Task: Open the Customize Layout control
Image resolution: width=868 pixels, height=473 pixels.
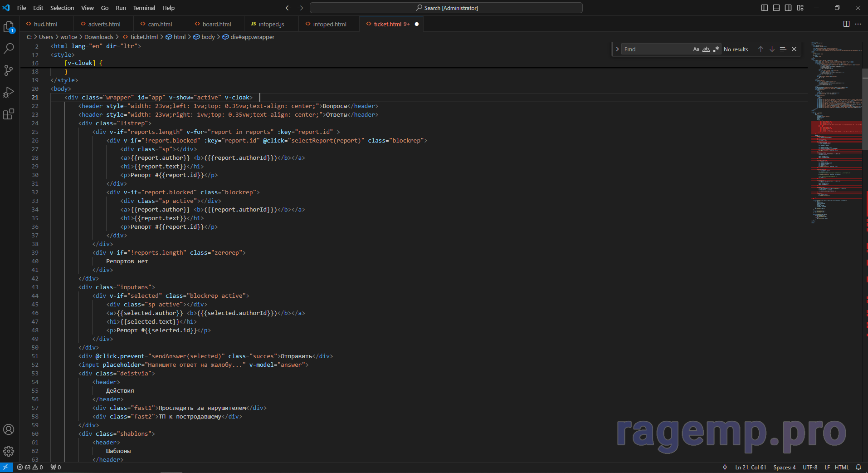Action: click(800, 8)
